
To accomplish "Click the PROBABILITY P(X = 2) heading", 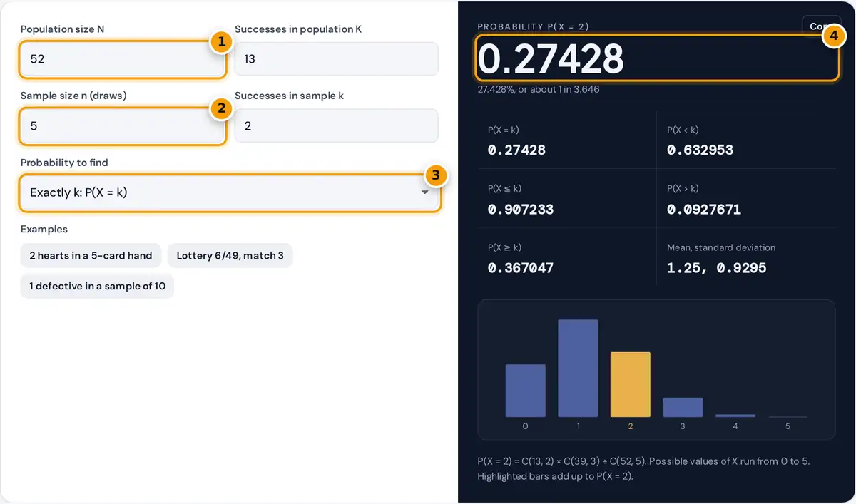I will pos(533,27).
